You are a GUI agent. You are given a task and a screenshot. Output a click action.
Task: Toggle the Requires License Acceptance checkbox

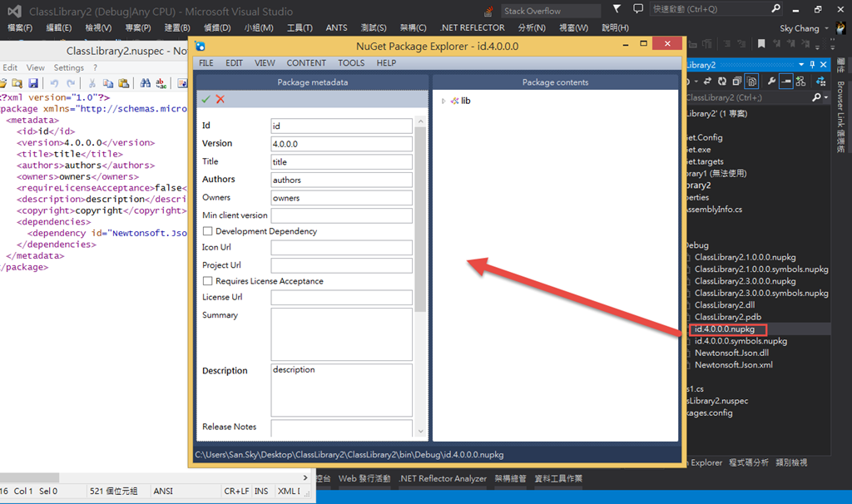pyautogui.click(x=207, y=281)
